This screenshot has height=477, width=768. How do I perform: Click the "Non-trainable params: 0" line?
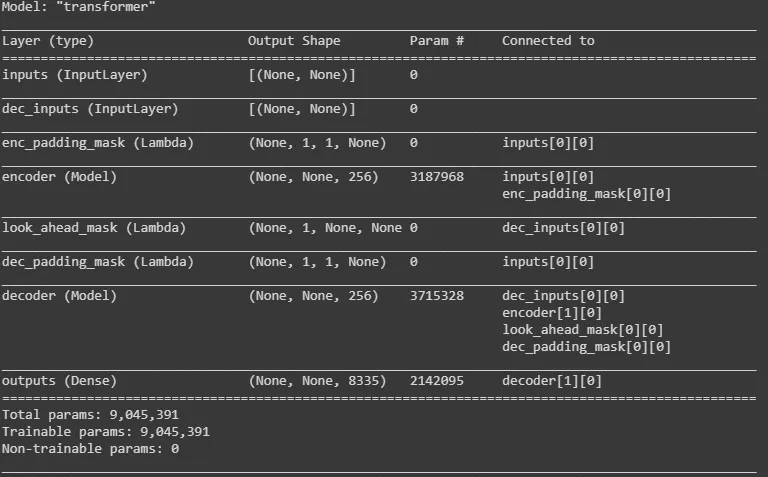pyautogui.click(x=90, y=449)
